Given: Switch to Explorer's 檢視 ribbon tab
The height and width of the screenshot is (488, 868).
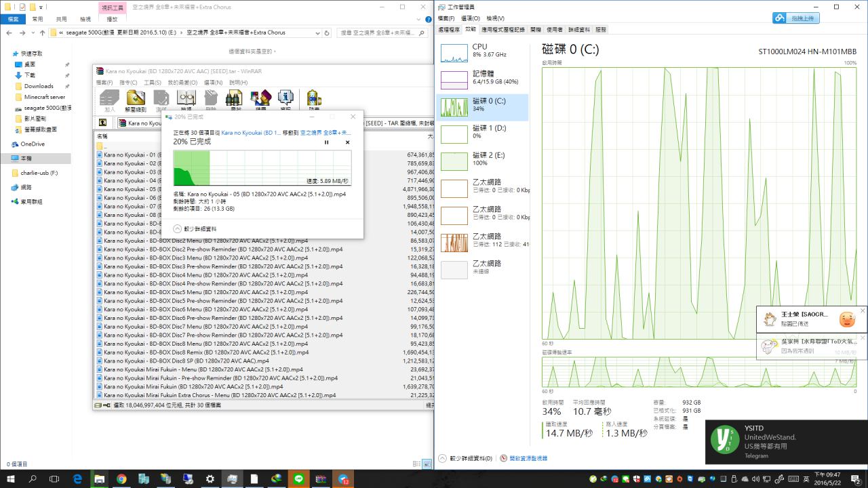Looking at the screenshot, I should [85, 20].
